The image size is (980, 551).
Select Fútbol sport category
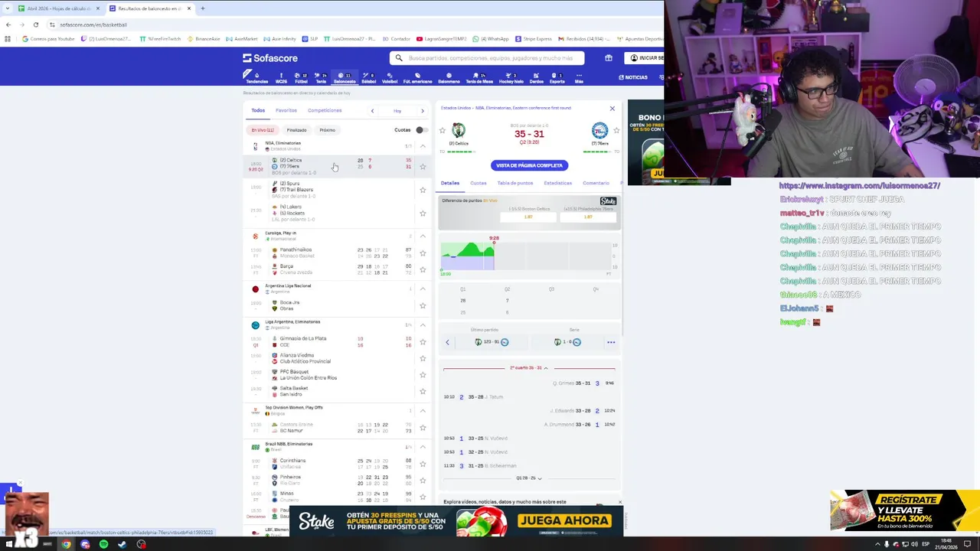pyautogui.click(x=301, y=78)
